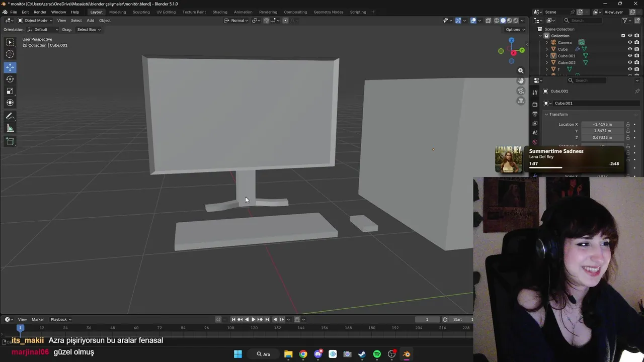Click the pan view hand icon
644x362 pixels.
(x=521, y=81)
